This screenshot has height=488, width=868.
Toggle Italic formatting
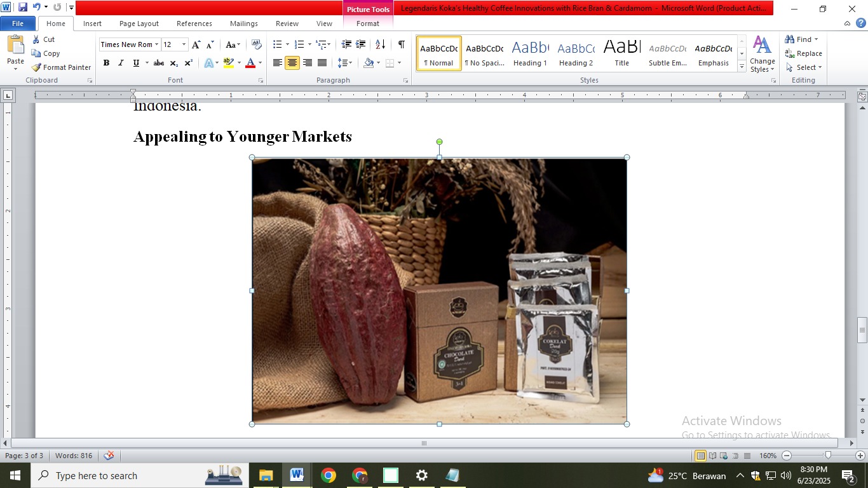click(121, 63)
